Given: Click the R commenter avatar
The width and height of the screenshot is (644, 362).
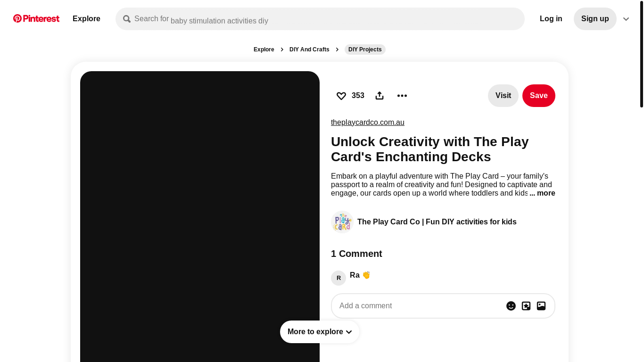Looking at the screenshot, I should click(x=339, y=278).
